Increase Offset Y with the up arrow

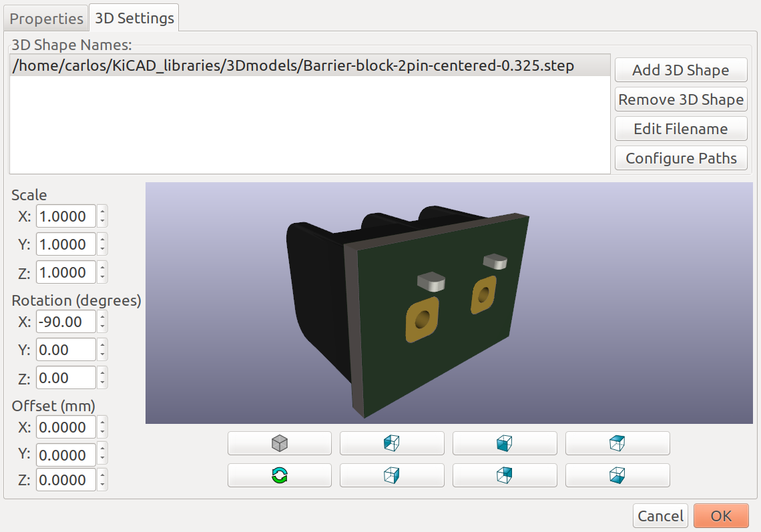coord(102,449)
